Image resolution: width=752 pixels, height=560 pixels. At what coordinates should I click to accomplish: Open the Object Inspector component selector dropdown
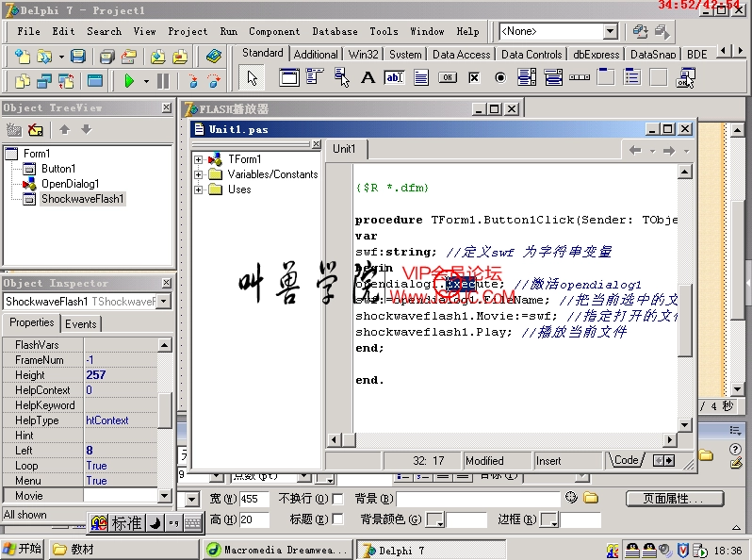(x=164, y=302)
